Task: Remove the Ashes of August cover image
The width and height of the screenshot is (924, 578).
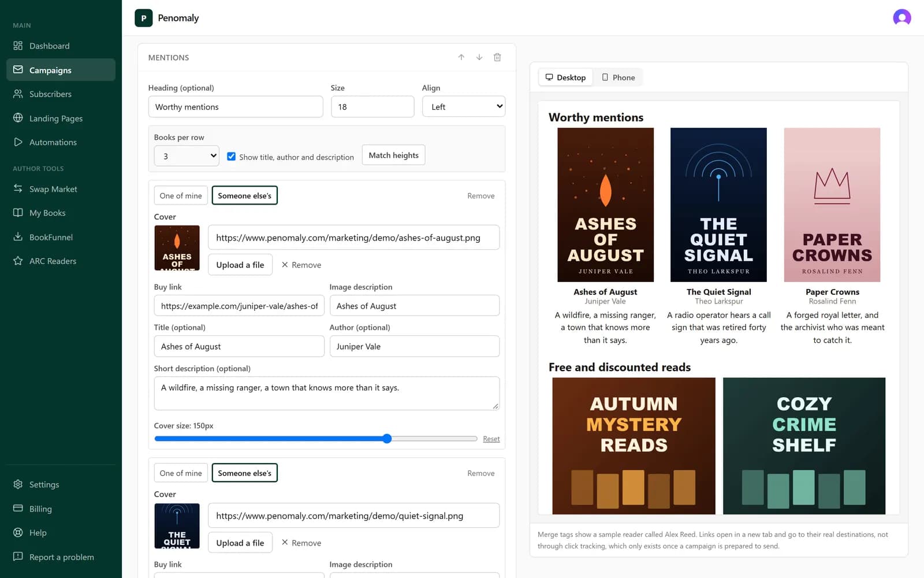Action: point(301,265)
